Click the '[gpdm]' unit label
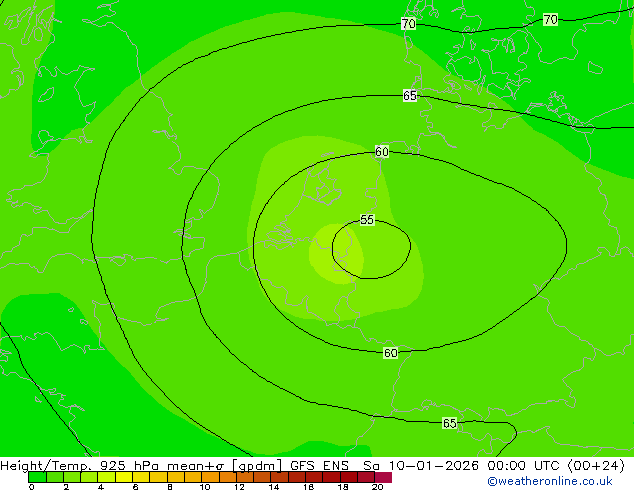634x490 pixels. [257, 466]
